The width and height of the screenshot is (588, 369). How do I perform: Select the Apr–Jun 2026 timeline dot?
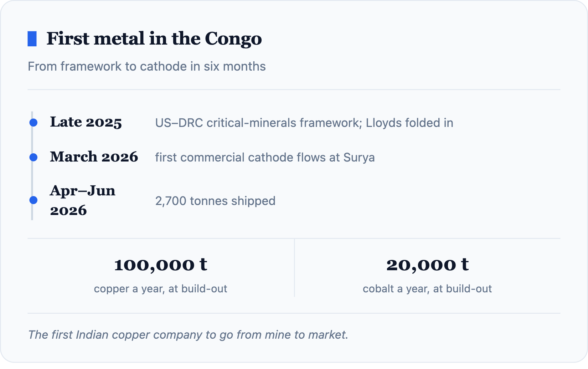(x=33, y=200)
